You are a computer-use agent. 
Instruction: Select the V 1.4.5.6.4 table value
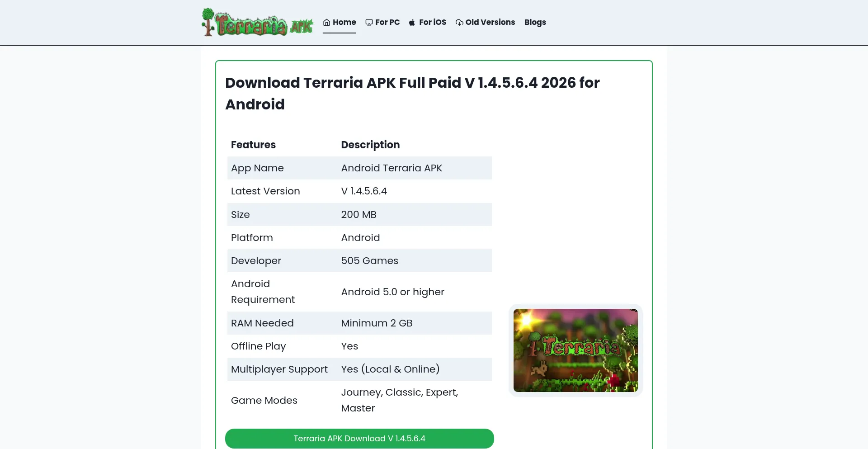pos(364,191)
